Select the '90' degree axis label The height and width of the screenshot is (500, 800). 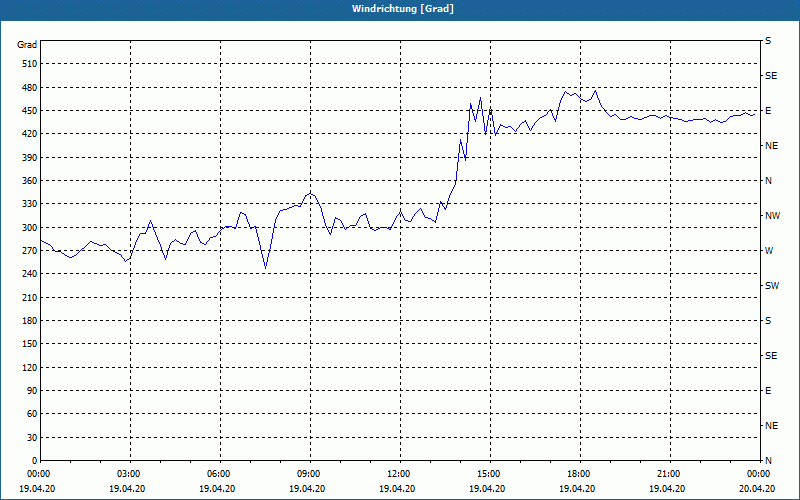[x=32, y=391]
